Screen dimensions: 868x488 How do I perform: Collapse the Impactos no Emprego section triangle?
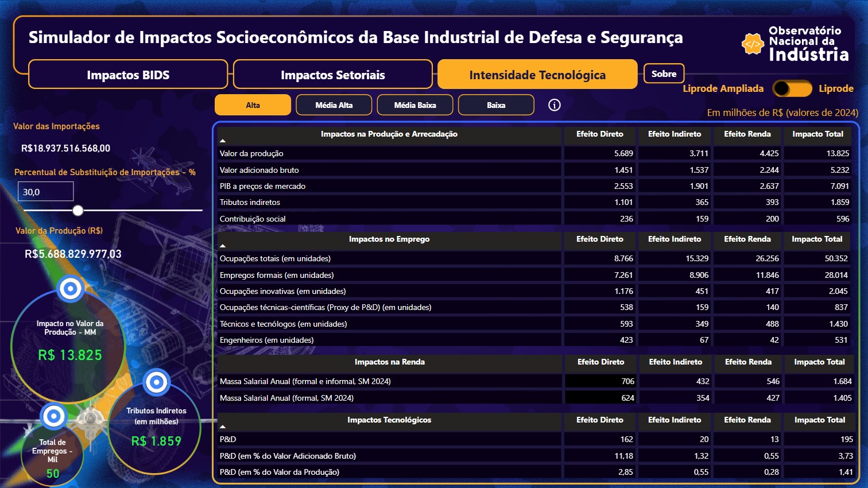pyautogui.click(x=223, y=246)
